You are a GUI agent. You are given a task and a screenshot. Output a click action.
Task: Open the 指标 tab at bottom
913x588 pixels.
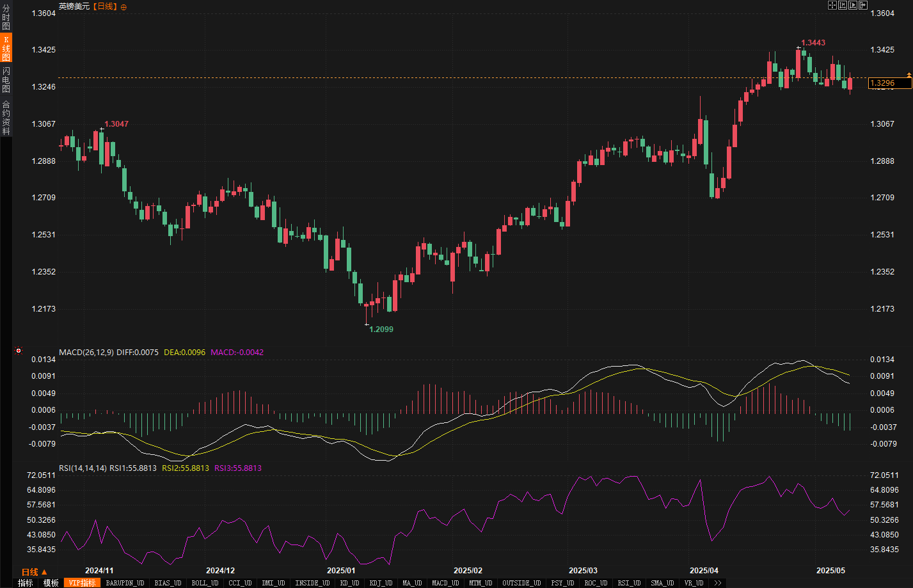tap(26, 583)
